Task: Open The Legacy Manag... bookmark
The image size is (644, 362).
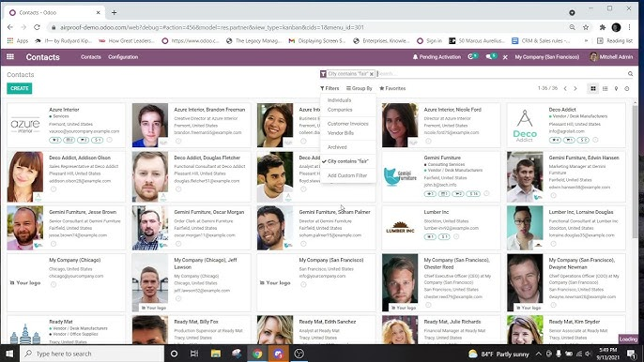Action: [x=253, y=40]
